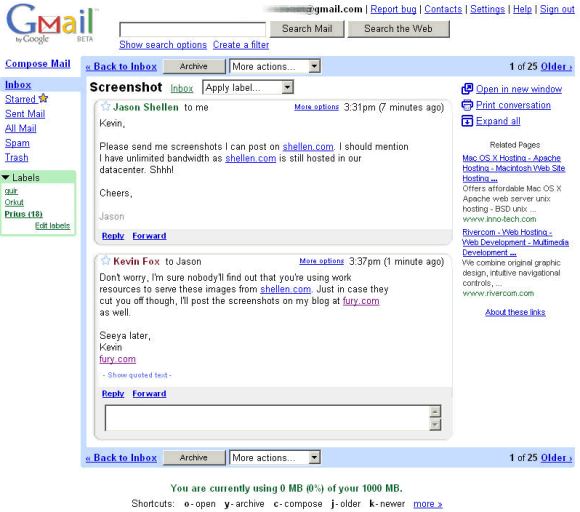Forward Jason Shellen's message
Screen dimensions: 580x512
coord(149,236)
